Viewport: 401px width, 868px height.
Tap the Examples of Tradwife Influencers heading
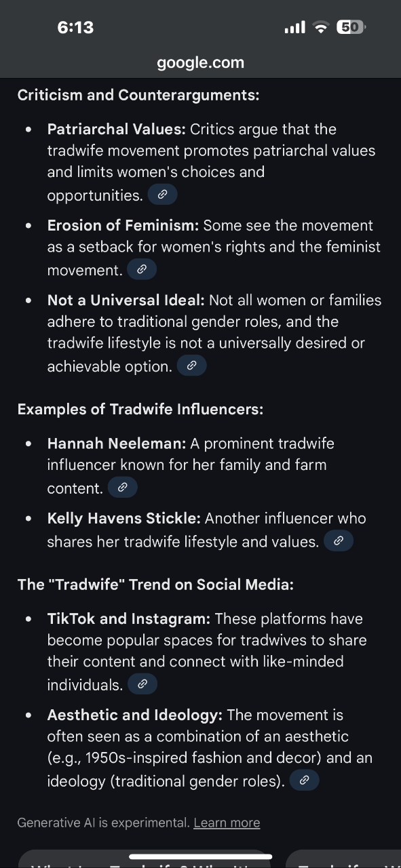[140, 410]
